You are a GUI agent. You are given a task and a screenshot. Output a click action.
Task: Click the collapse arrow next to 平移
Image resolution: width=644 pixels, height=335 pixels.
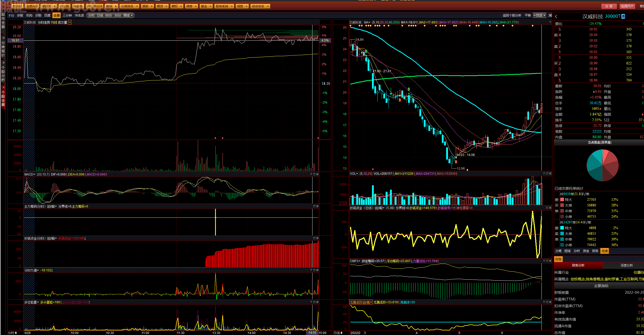(550, 15)
